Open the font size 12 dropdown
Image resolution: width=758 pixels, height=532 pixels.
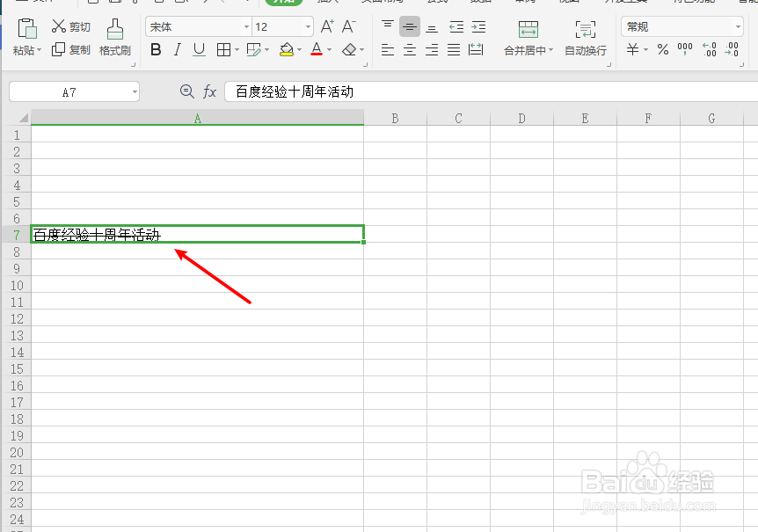tap(308, 26)
